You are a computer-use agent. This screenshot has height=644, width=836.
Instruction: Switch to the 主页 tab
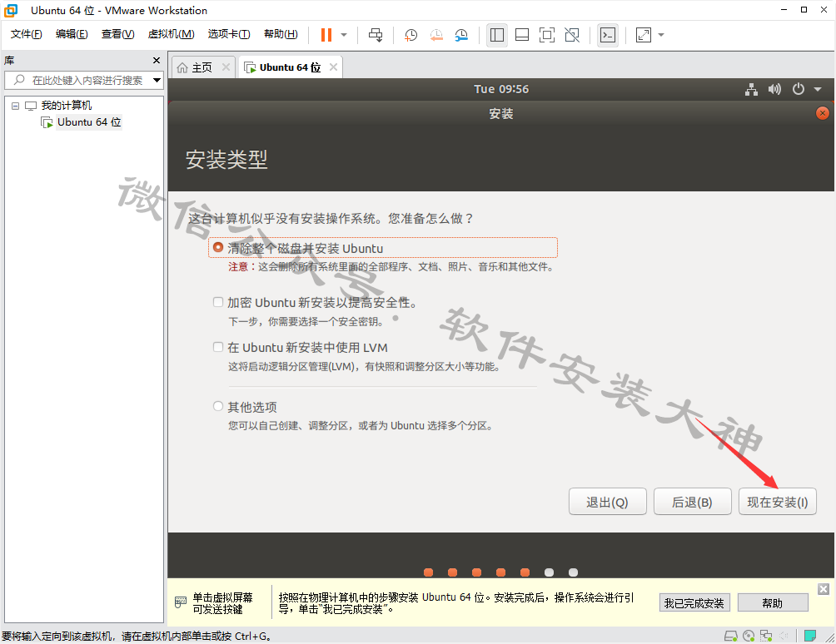tap(202, 67)
